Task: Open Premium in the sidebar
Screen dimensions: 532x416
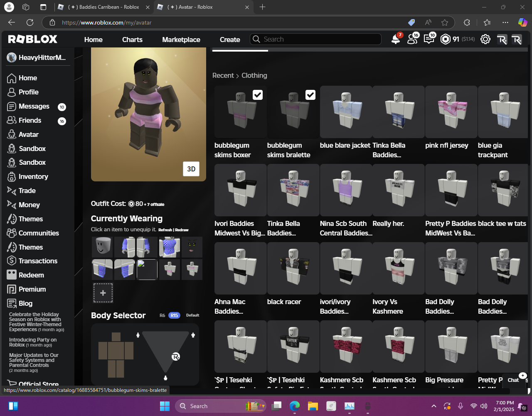Action: point(32,289)
